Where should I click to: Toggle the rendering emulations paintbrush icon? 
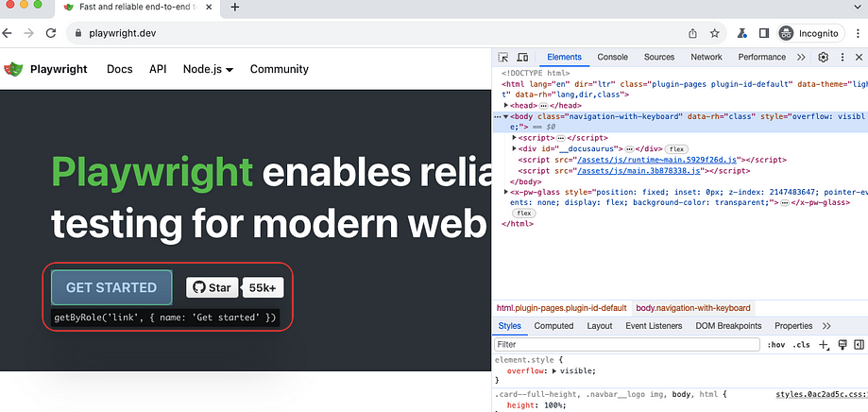[x=842, y=345]
